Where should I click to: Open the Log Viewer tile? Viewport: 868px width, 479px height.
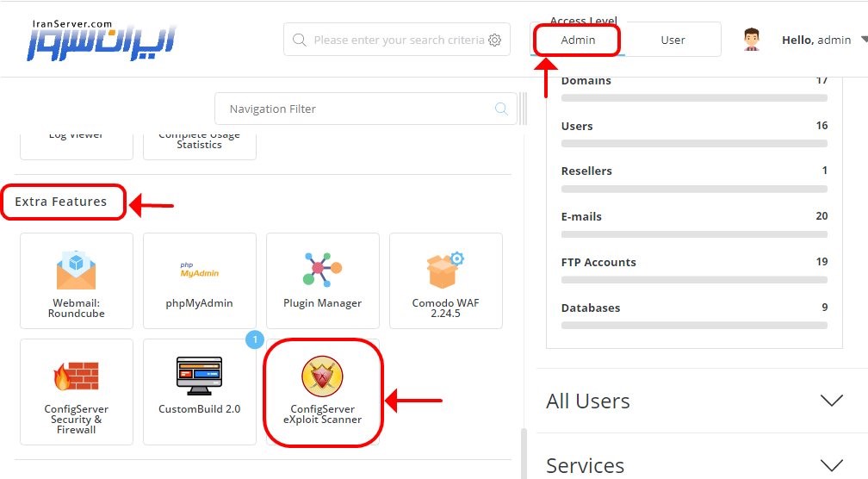(x=77, y=145)
